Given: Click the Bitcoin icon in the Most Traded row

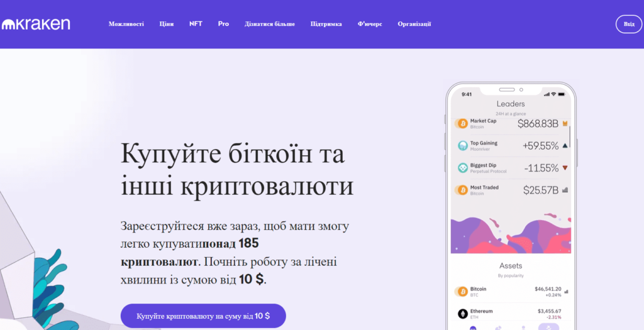Looking at the screenshot, I should [x=463, y=190].
